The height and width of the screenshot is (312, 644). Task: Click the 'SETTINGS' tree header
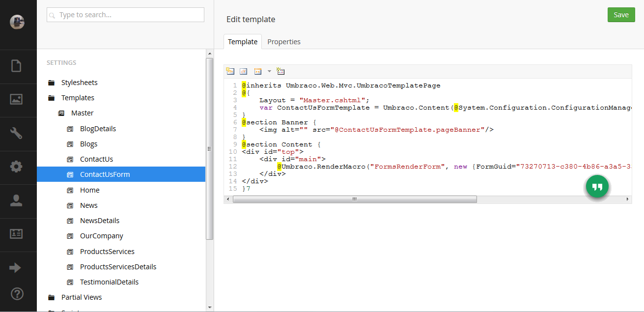(x=61, y=63)
